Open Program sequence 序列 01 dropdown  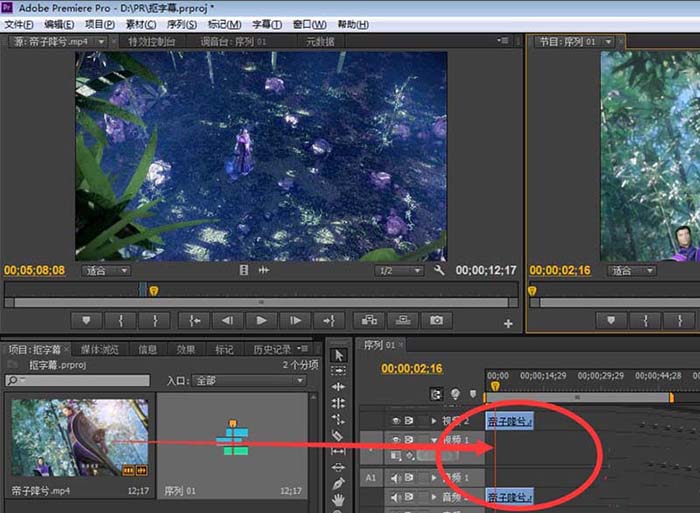coord(608,42)
